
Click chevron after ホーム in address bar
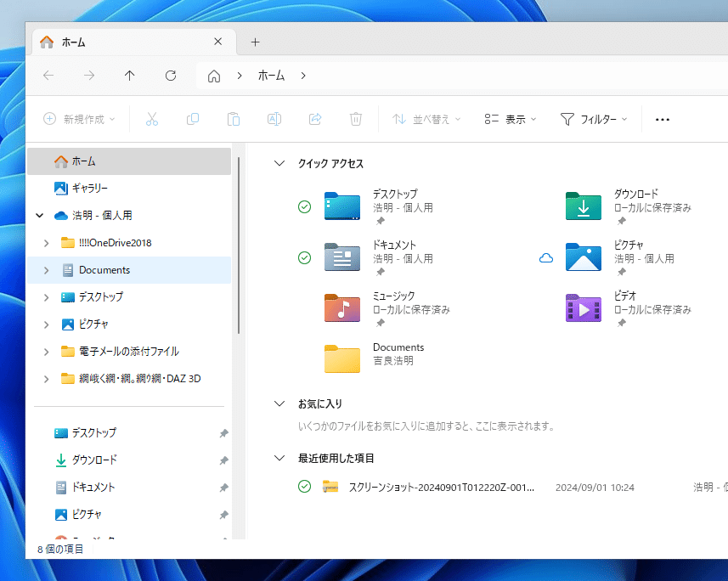point(303,76)
